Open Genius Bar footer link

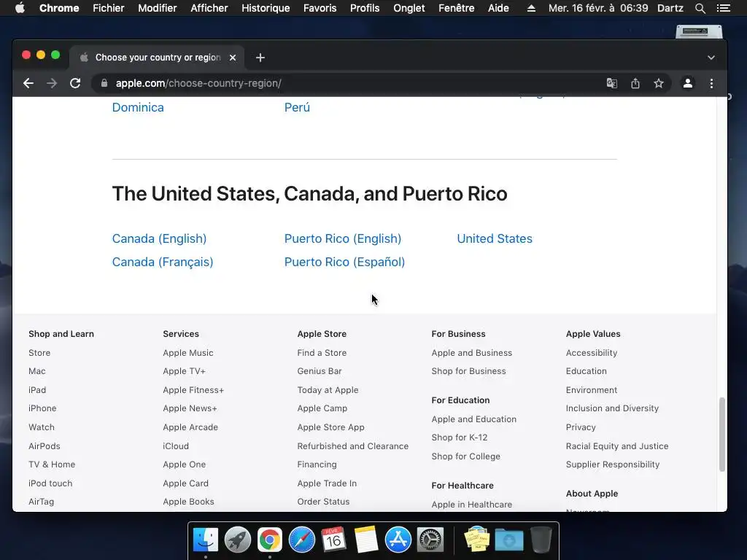(320, 371)
